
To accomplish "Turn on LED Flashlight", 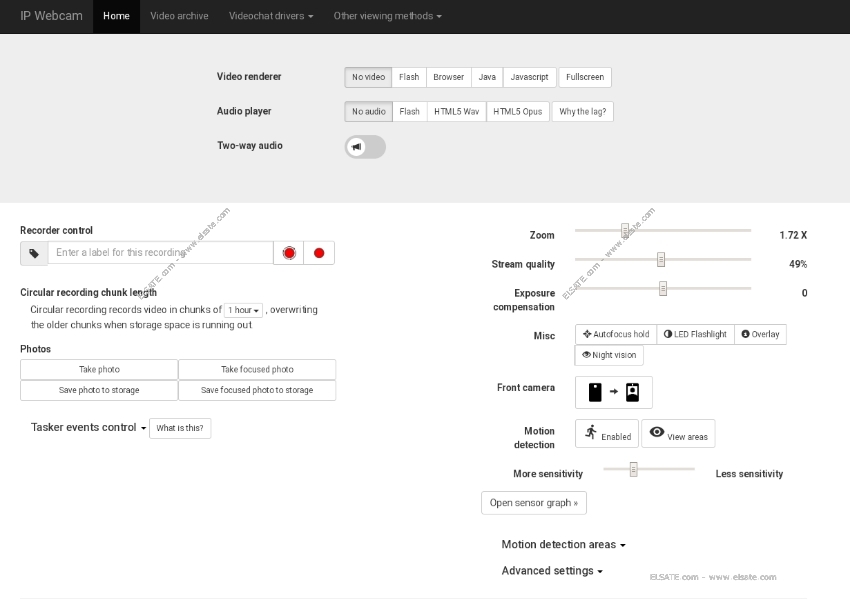I will 696,334.
